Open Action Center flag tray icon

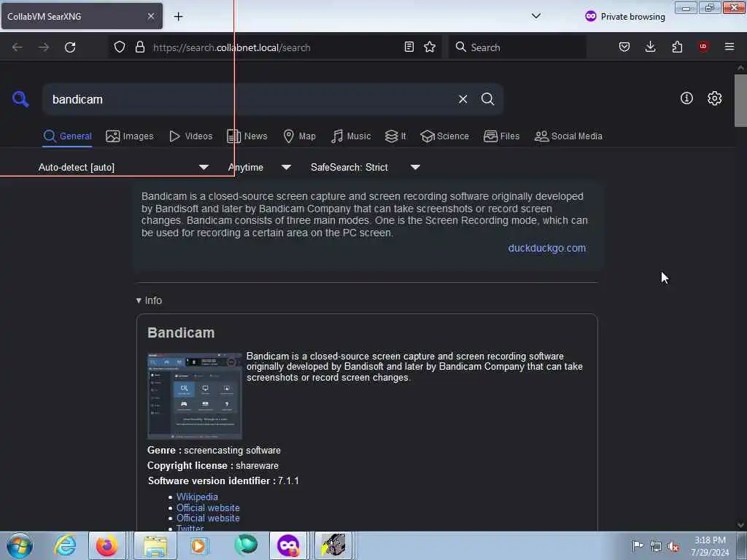pyautogui.click(x=638, y=545)
